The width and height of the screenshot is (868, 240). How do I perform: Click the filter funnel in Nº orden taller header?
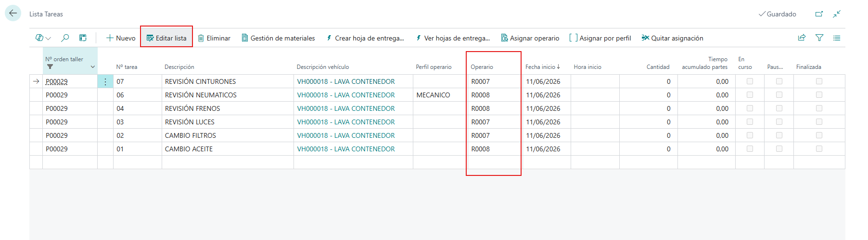coord(50,67)
